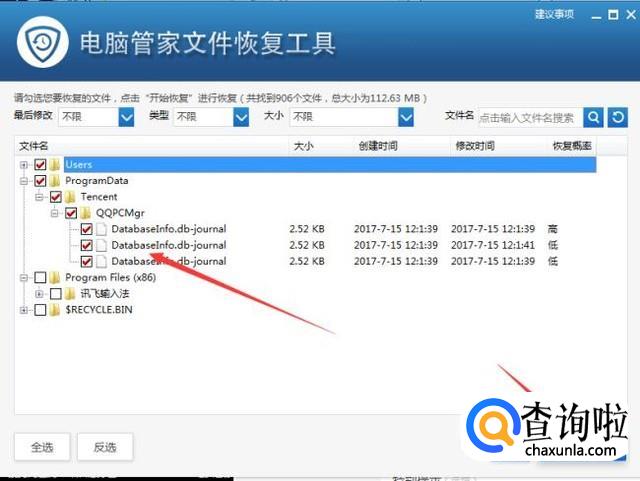Click the Users folder icon

click(55, 165)
